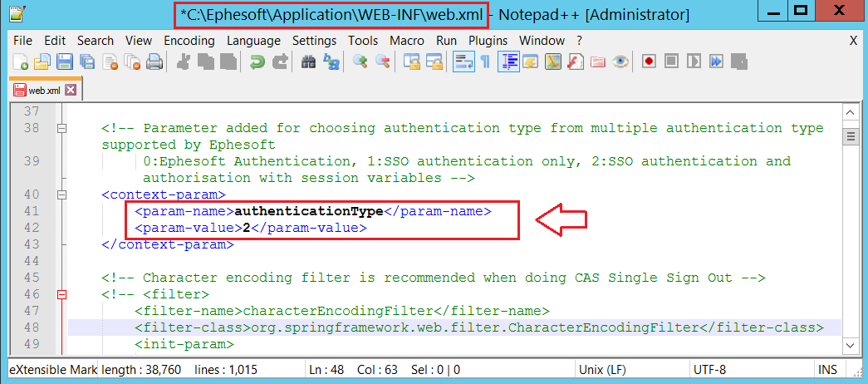Toggle synchronize horizontal scrolling icon

[434, 61]
